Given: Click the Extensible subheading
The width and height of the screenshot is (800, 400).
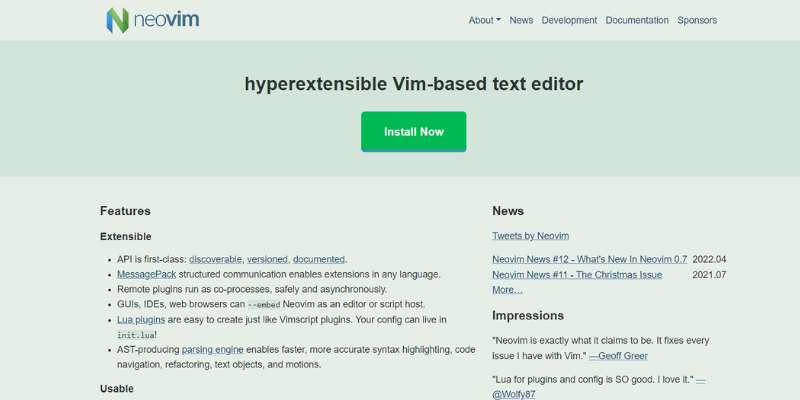Looking at the screenshot, I should pos(126,237).
